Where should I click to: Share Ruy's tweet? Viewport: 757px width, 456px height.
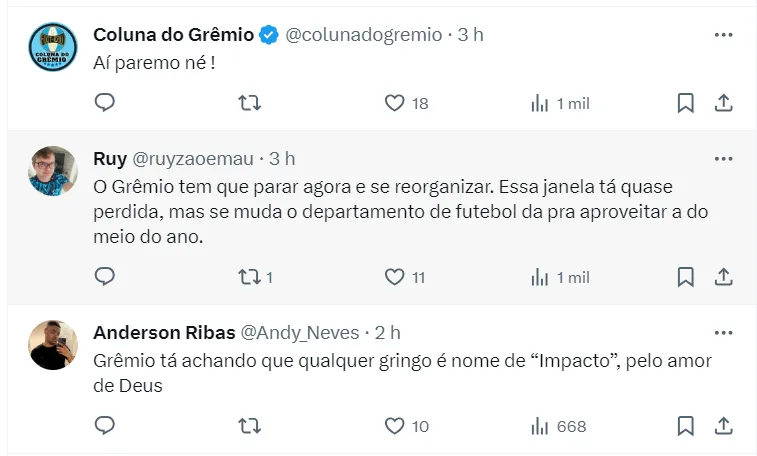pyautogui.click(x=724, y=277)
